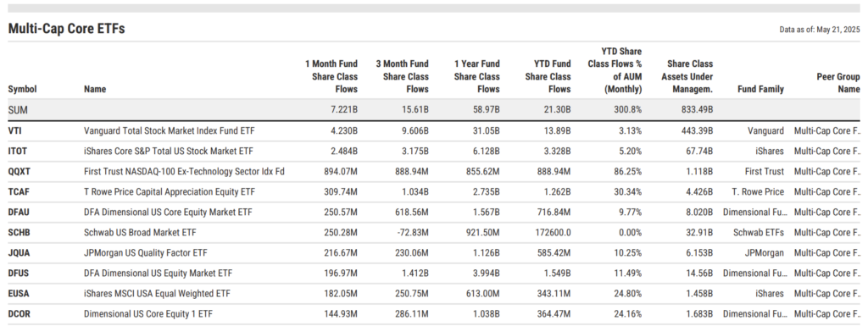This screenshot has width=868, height=326.
Task: Click ITOT's 5.20% YTD flows percent
Action: 631,152
